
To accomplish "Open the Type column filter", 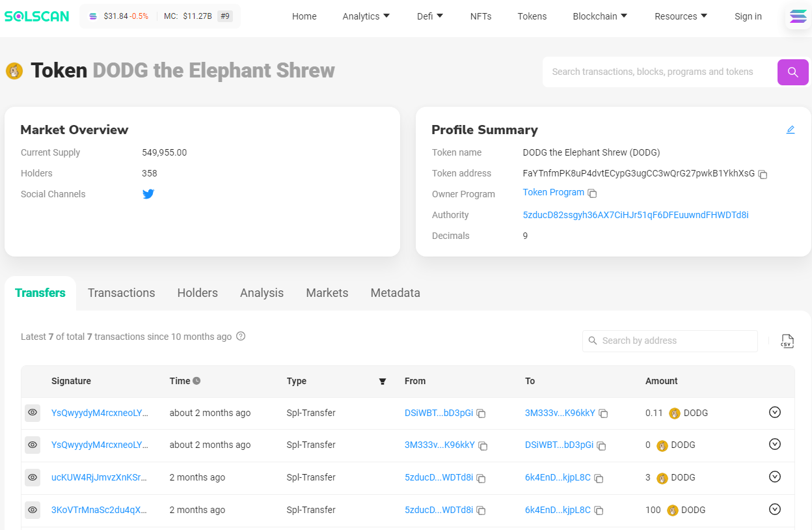I will click(x=383, y=382).
